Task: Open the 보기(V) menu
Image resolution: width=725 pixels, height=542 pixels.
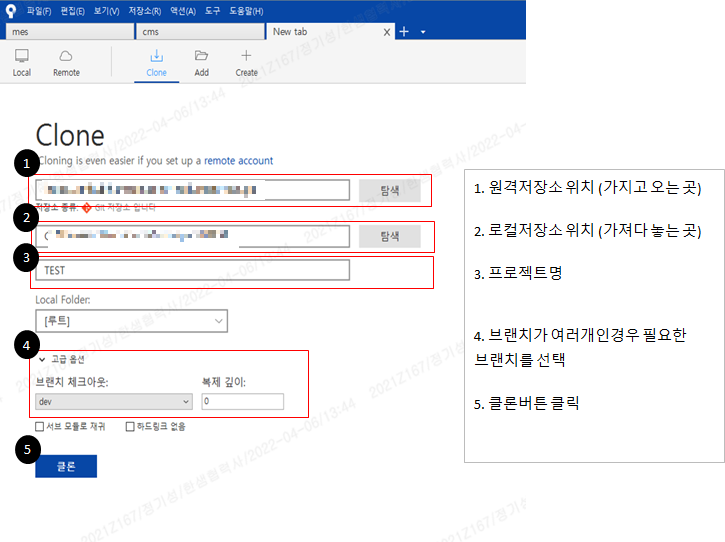Action: (106, 11)
